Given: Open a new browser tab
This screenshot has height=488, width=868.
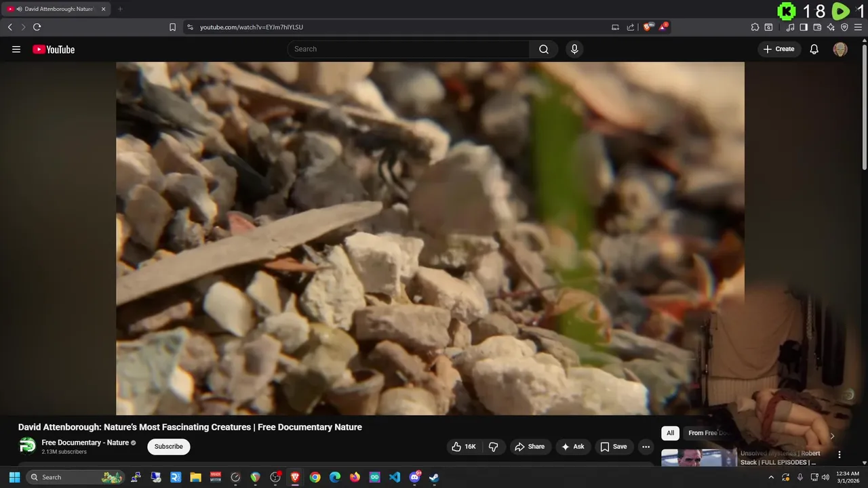Looking at the screenshot, I should (x=120, y=9).
